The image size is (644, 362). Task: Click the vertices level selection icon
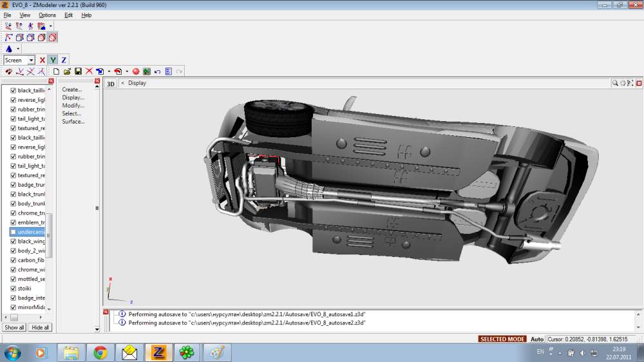[x=8, y=26]
